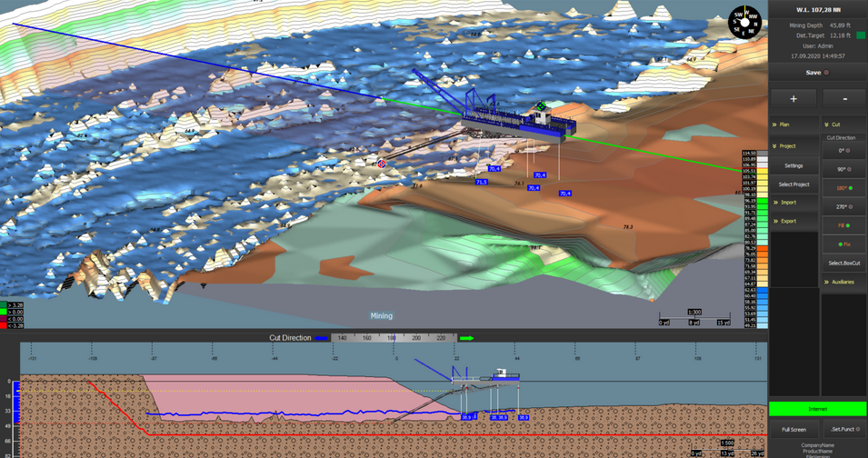Select the 0° cut direction option
The image size is (868, 458).
[843, 151]
